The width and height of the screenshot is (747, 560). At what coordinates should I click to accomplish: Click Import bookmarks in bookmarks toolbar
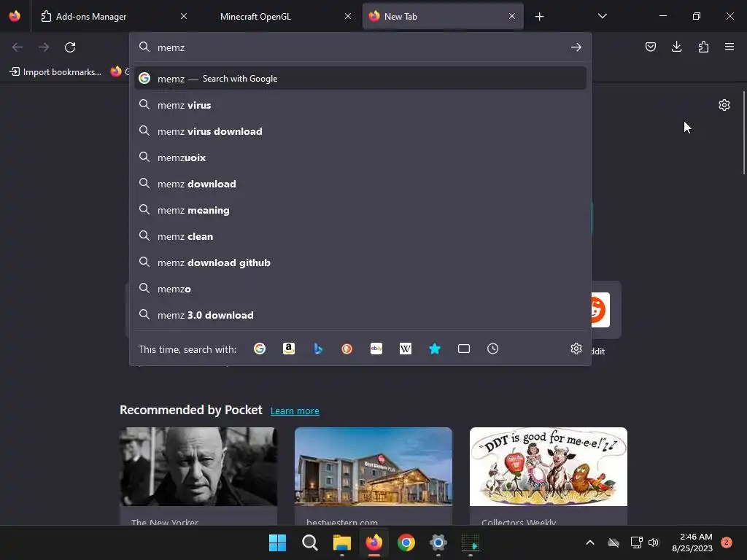pyautogui.click(x=55, y=72)
